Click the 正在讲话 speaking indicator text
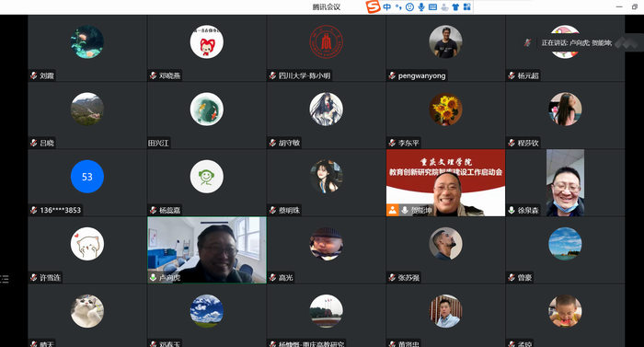644x347 pixels. point(577,42)
